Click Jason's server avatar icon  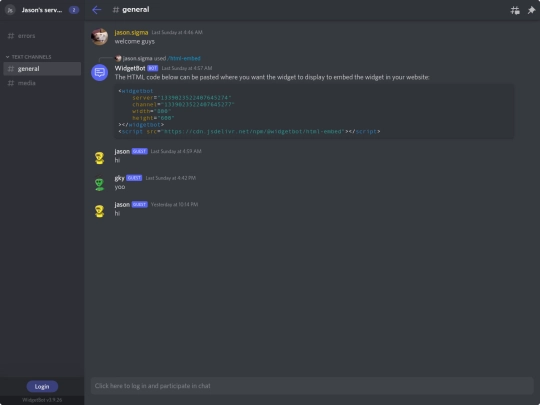[x=10, y=10]
